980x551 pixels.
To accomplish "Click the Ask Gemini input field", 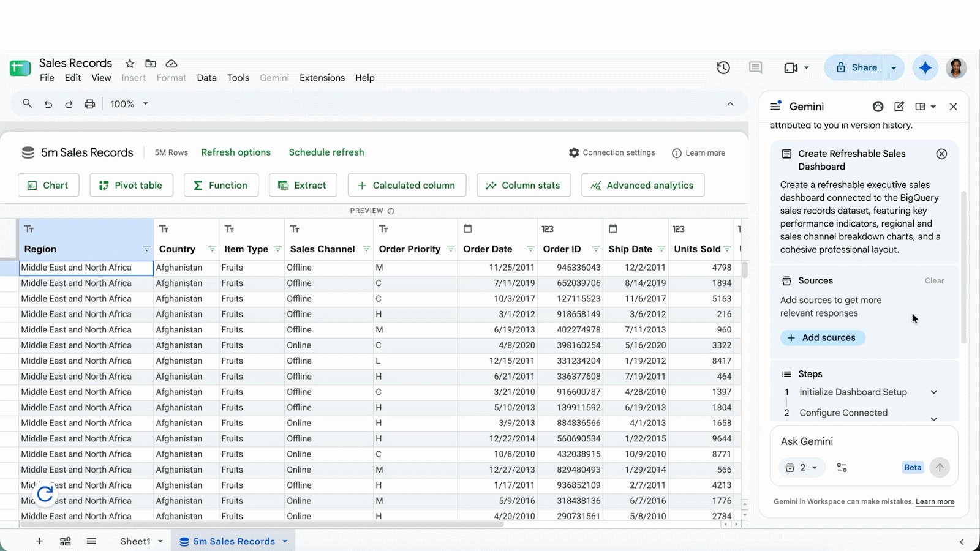I will (x=864, y=441).
